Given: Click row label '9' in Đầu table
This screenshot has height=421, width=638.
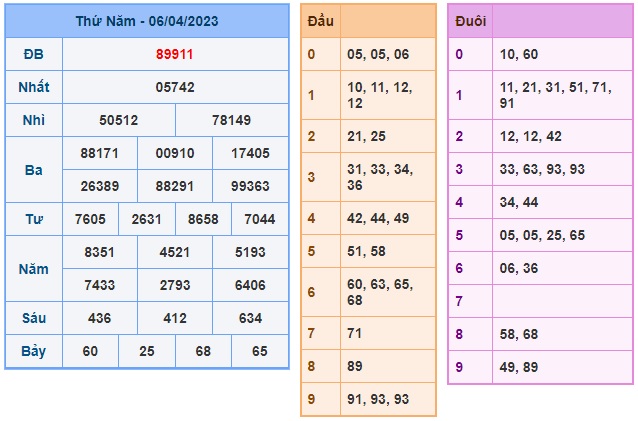Looking at the screenshot, I should click(x=311, y=399).
